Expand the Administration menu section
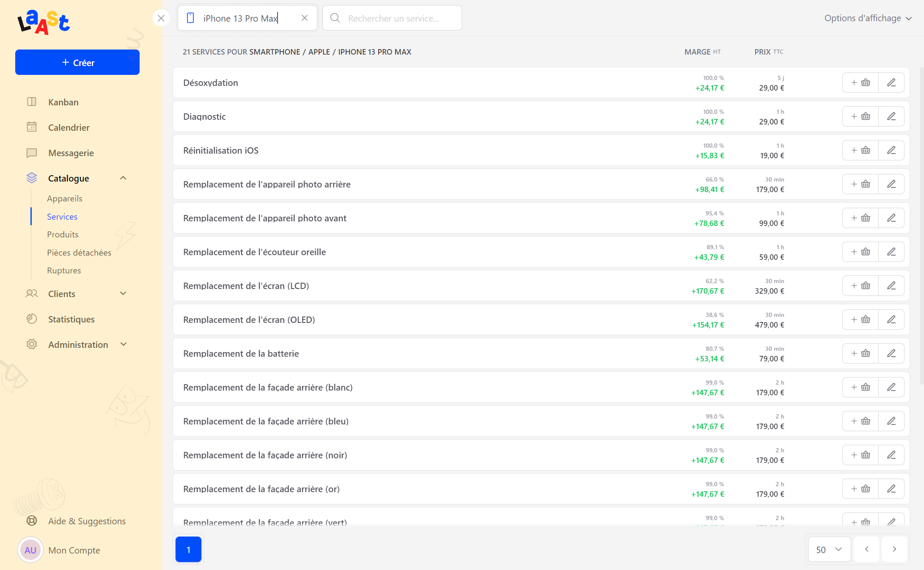This screenshot has height=570, width=924. point(123,344)
